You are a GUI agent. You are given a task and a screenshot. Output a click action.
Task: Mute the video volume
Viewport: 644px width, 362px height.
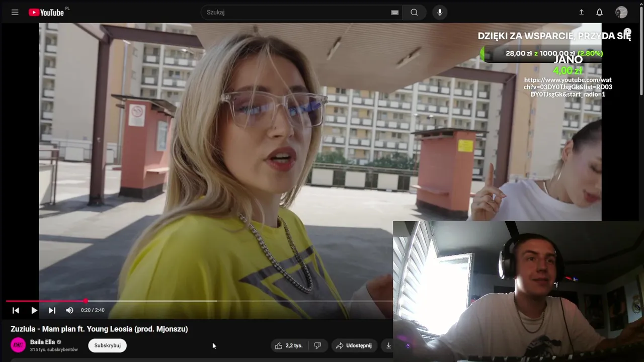[x=69, y=310]
